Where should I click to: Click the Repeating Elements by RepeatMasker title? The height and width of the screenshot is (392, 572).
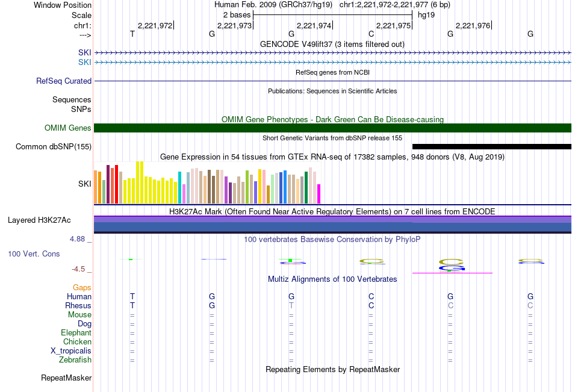click(x=333, y=369)
